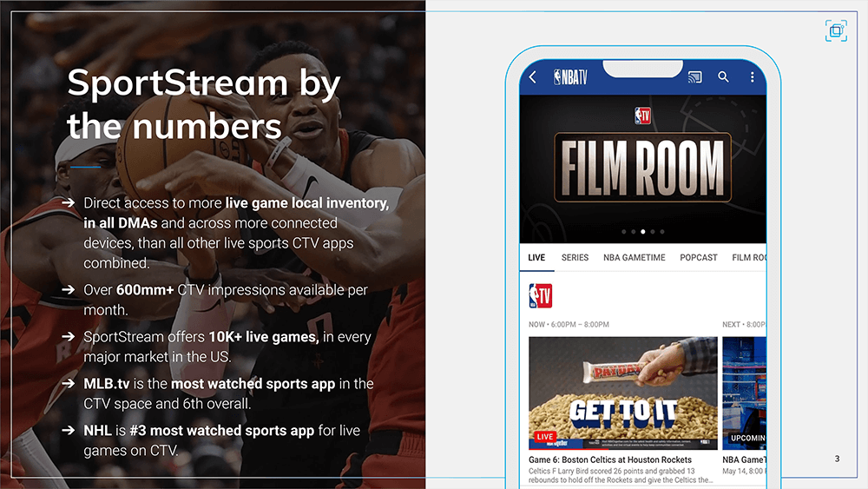Select the LIVE tab
This screenshot has width=868, height=489.
[x=536, y=258]
